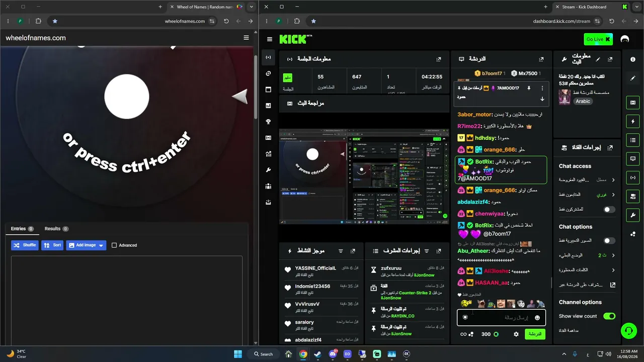
Task: Click username YASSINE_OfficialL in activity feed
Action: point(315,268)
